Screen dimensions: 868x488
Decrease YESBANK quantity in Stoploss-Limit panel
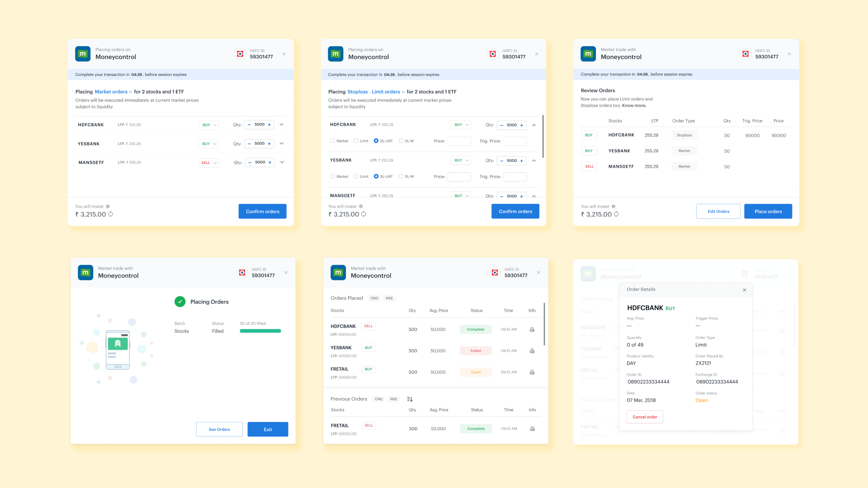click(x=501, y=161)
